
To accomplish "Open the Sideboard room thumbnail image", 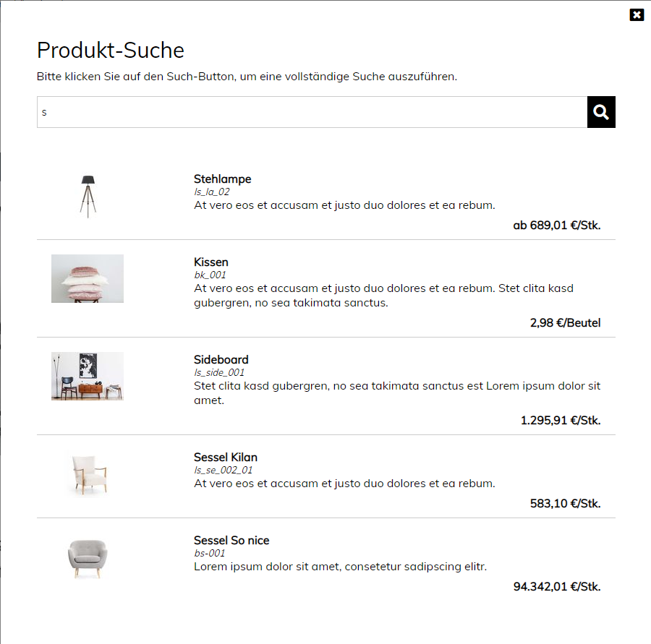I will tap(88, 376).
